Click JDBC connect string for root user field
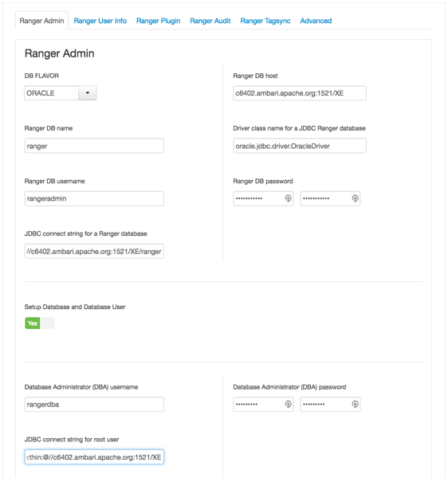Image resolution: width=448 pixels, height=478 pixels. coord(94,457)
